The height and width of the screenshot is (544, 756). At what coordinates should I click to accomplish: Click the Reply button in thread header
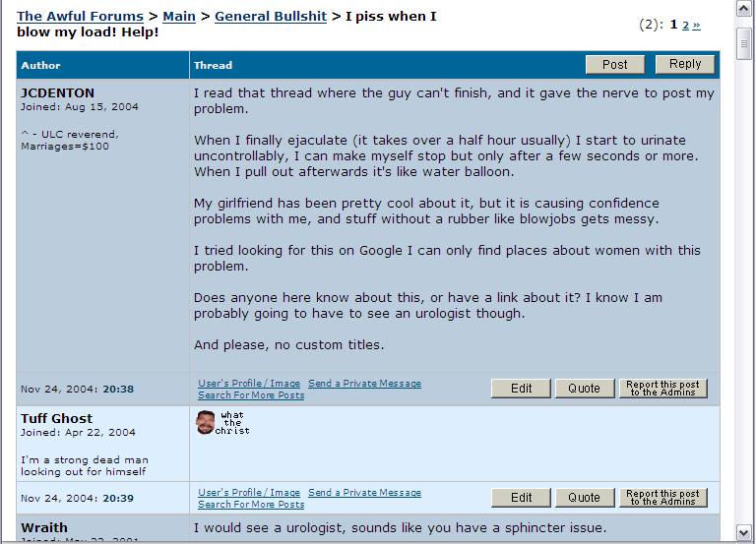(x=685, y=64)
